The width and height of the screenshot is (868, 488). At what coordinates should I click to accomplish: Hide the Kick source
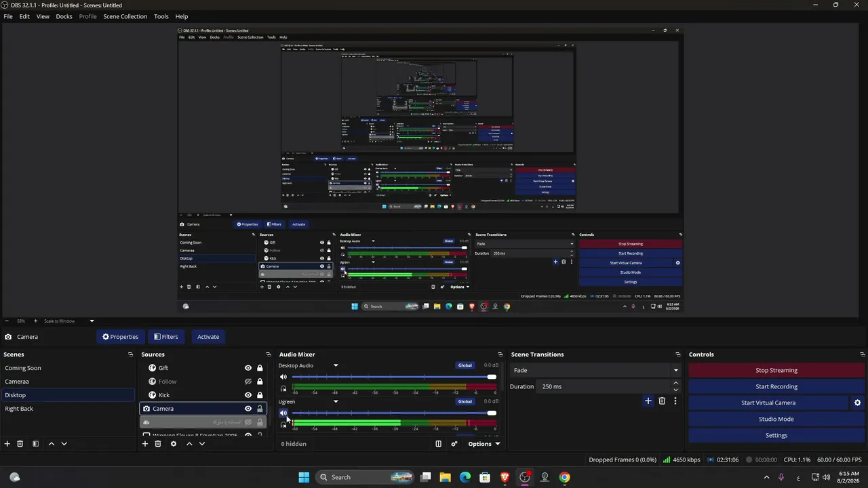248,395
